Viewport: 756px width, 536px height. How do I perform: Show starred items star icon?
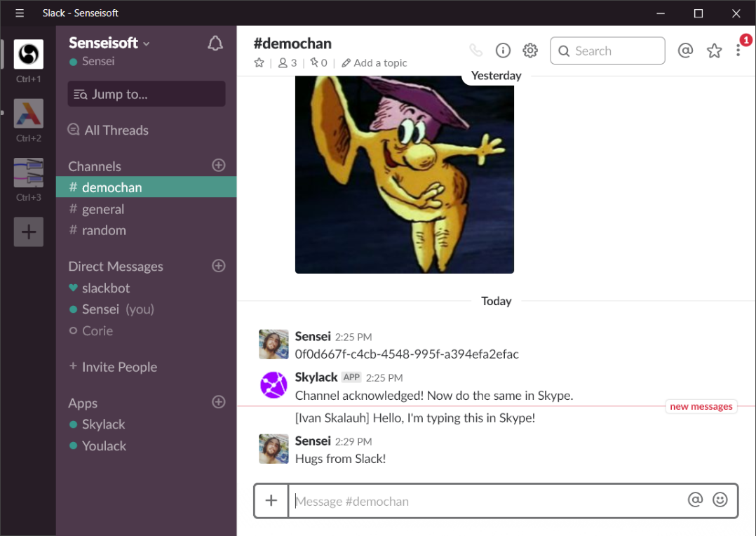714,51
